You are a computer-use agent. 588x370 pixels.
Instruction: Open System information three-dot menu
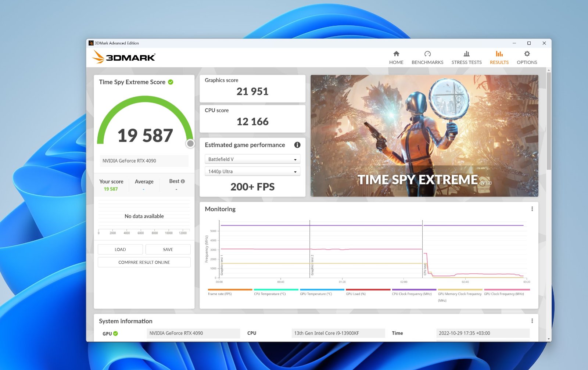[x=532, y=321]
